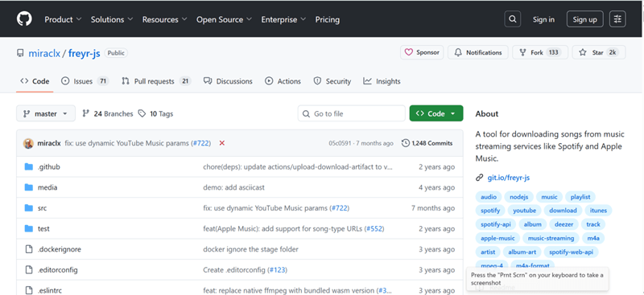Open the appearance settings sliders icon

617,19
